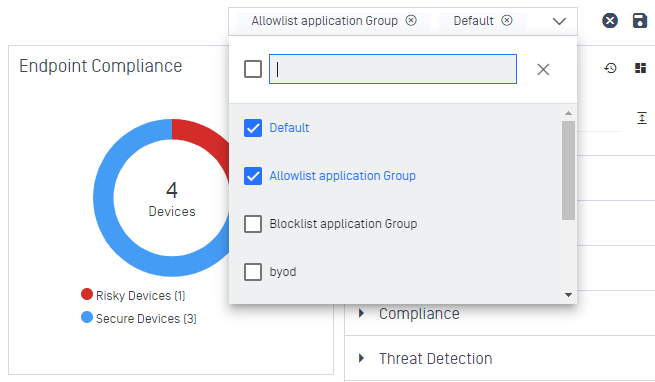The height and width of the screenshot is (382, 655).
Task: Click the save floppy disk icon
Action: [640, 20]
